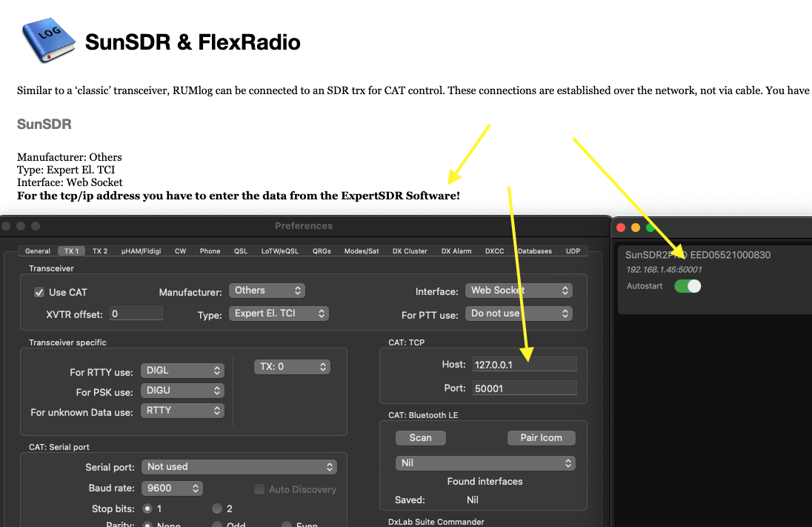Click the RUMlog logbook icon
812x527 pixels.
(47, 42)
